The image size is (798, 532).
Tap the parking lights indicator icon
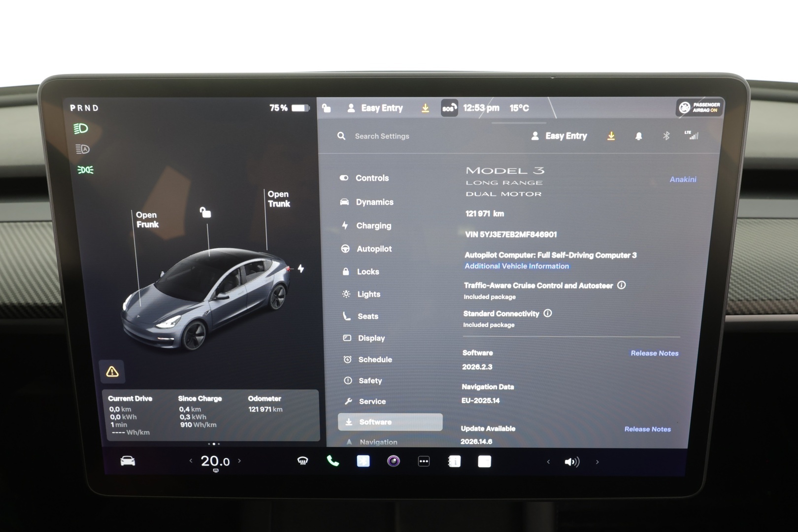[x=85, y=170]
